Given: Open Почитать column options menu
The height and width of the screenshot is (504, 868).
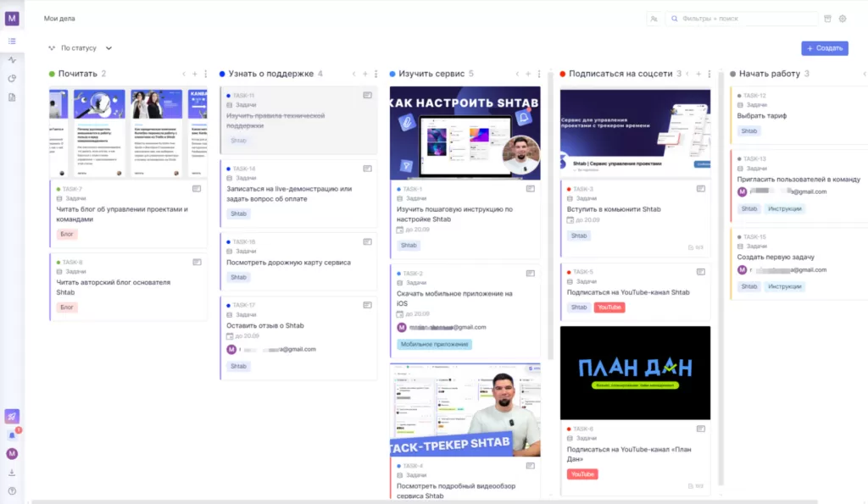Looking at the screenshot, I should click(x=205, y=74).
